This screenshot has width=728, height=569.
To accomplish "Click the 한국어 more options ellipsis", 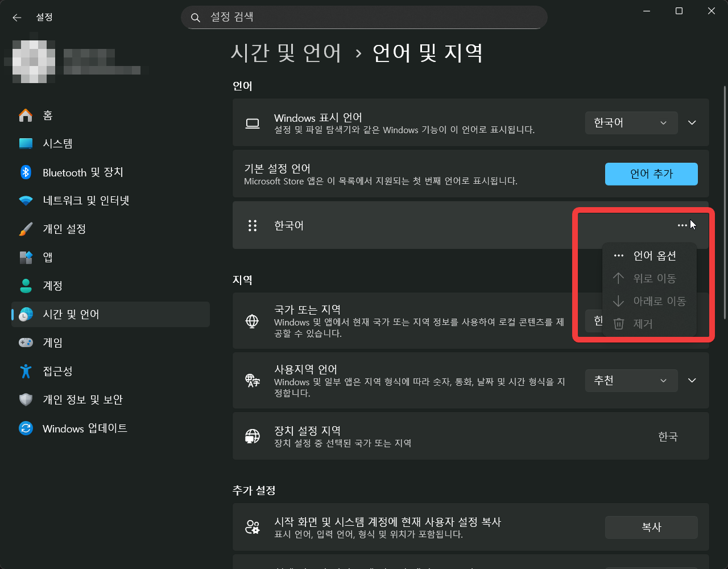I will 682,225.
